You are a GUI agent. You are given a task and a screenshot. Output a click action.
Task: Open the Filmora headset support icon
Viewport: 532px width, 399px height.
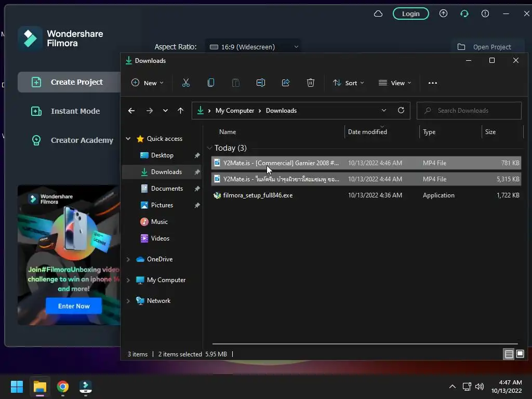click(x=464, y=14)
